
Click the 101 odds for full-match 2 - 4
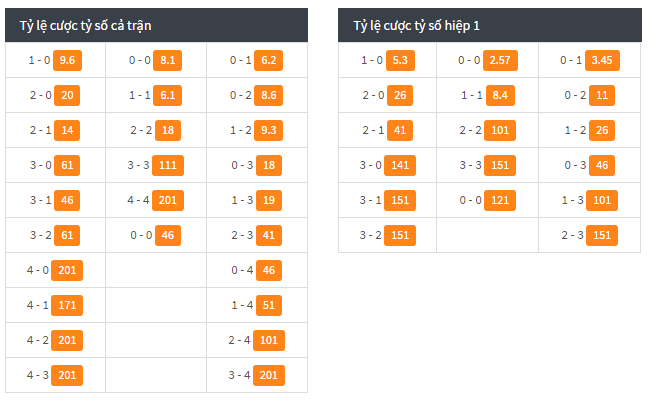(269, 340)
